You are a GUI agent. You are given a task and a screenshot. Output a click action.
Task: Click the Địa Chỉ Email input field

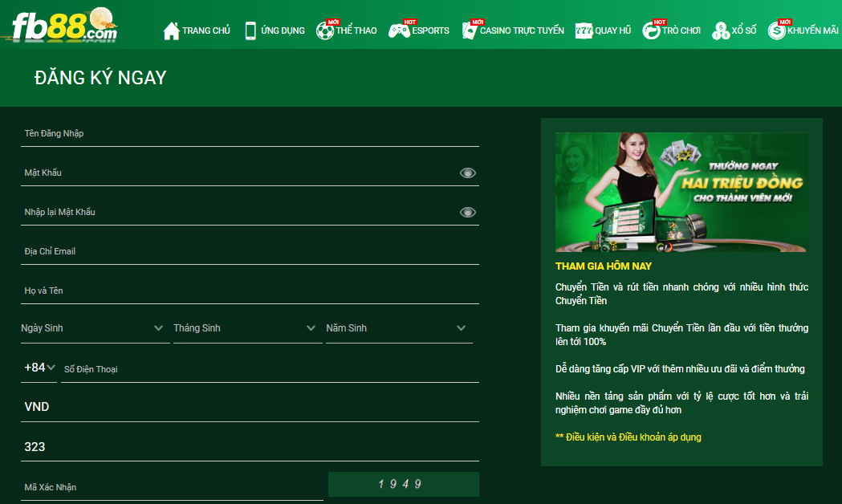(x=250, y=252)
